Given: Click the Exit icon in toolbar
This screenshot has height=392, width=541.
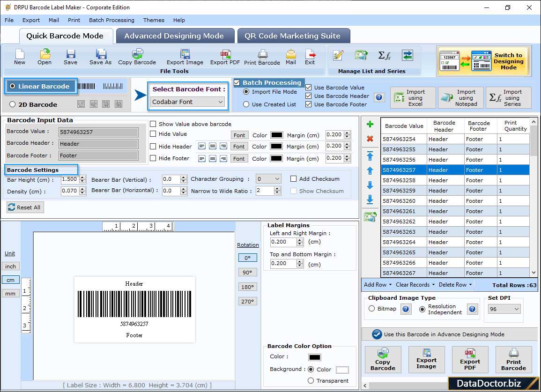Looking at the screenshot, I should (310, 57).
